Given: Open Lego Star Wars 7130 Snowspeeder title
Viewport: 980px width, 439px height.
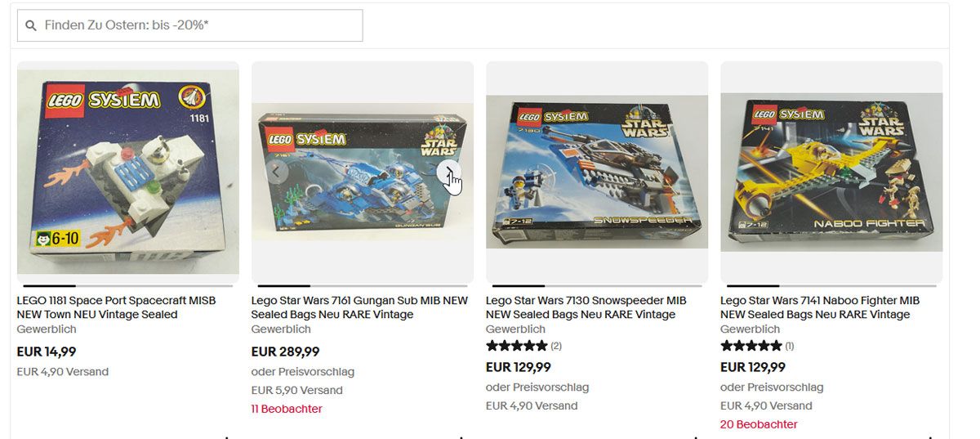Looking at the screenshot, I should tap(586, 307).
